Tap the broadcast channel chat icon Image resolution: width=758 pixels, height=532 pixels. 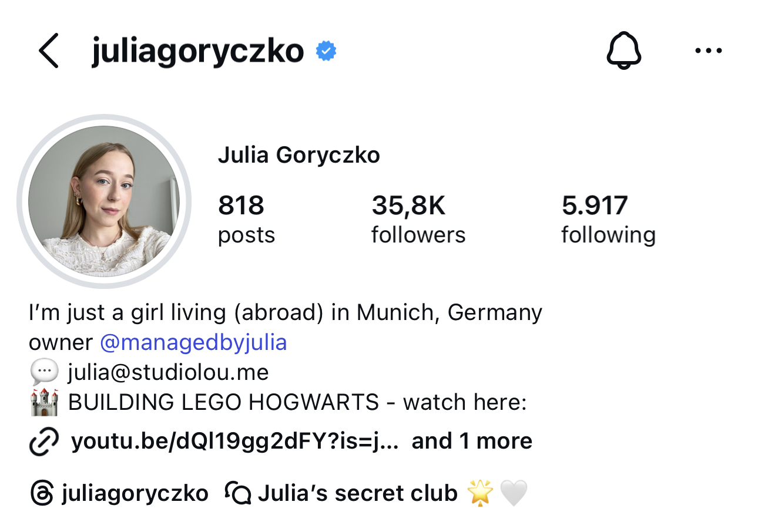coord(238,493)
